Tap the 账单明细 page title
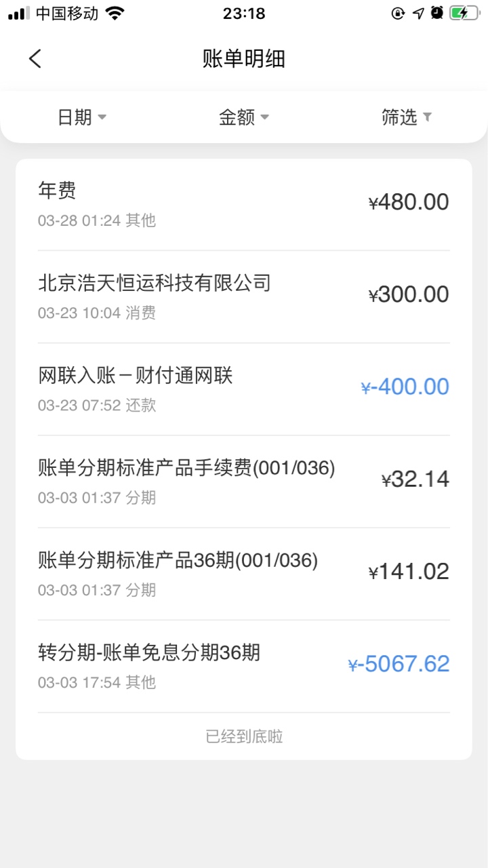Image resolution: width=488 pixels, height=868 pixels. (244, 59)
